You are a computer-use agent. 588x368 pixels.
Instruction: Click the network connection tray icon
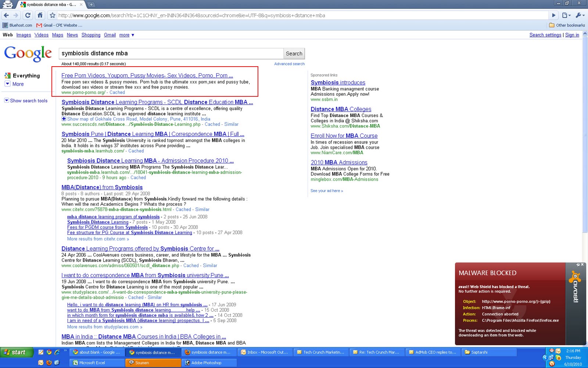tap(552, 357)
